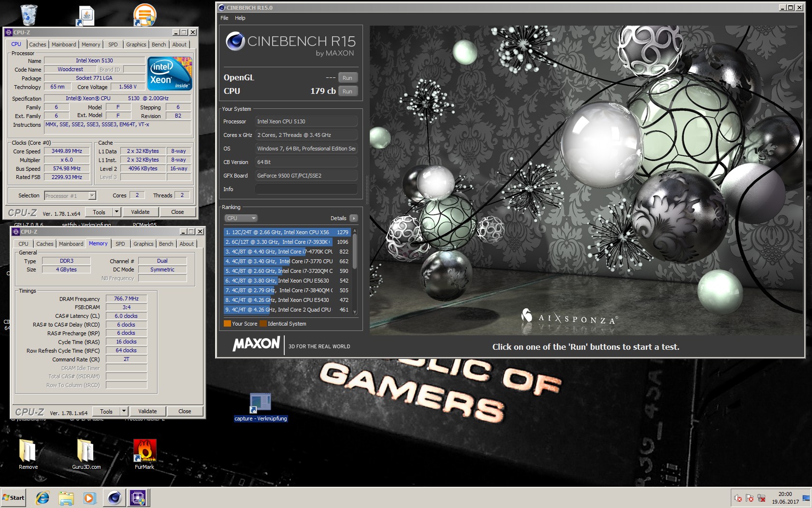812x508 pixels.
Task: Click Tools button in lower CPU-Z
Action: [106, 411]
